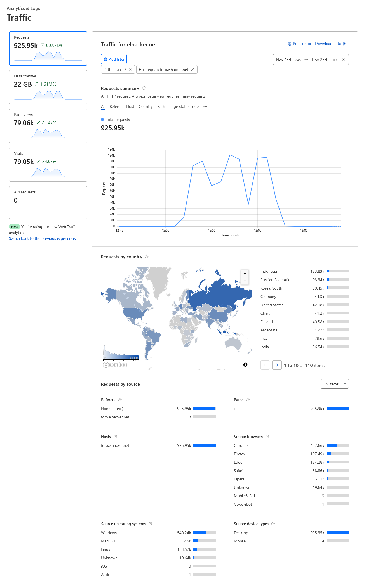Click the Firefox browser row
The width and height of the screenshot is (378, 588).
291,454
